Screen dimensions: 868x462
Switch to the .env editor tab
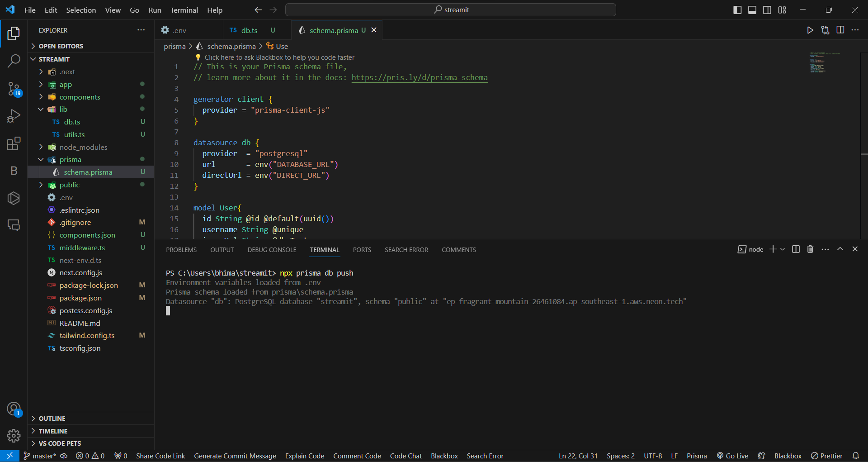tap(189, 30)
